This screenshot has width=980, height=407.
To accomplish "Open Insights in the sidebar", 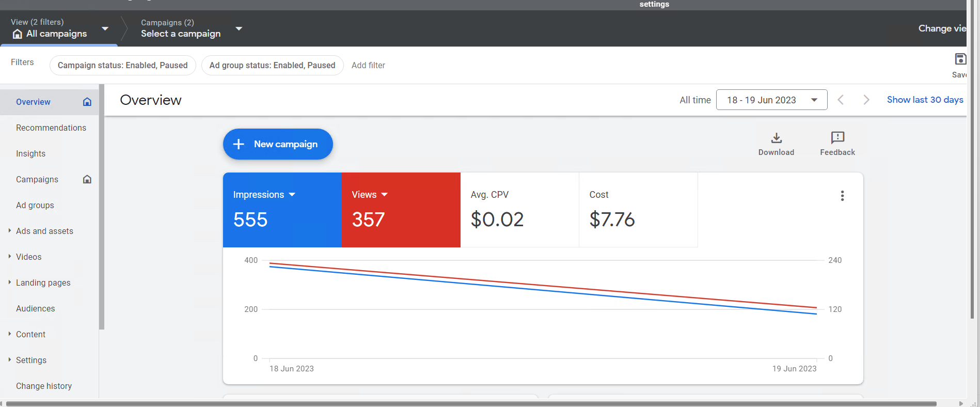I will pyautogui.click(x=30, y=153).
